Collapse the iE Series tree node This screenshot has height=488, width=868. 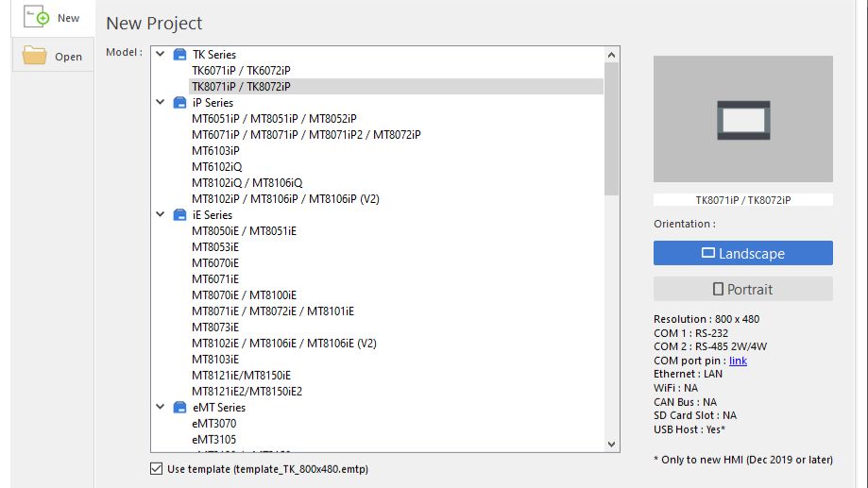161,215
